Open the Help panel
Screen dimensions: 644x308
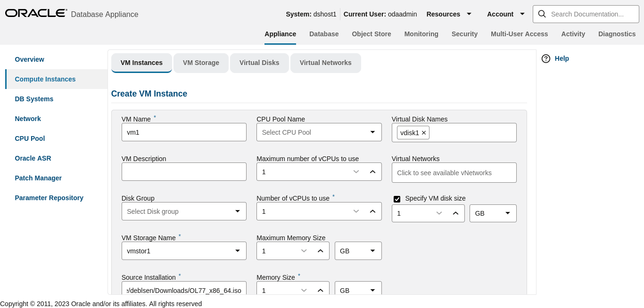click(x=555, y=58)
